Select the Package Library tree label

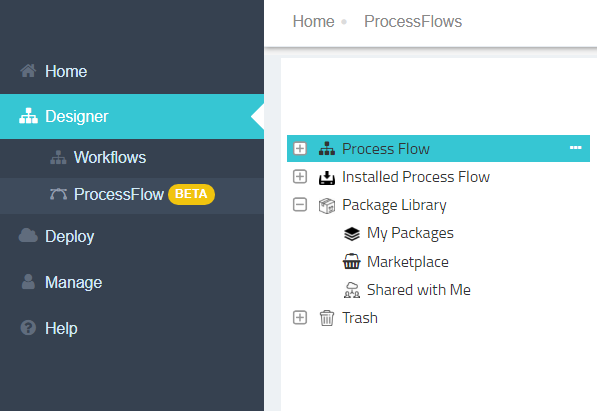(x=394, y=205)
